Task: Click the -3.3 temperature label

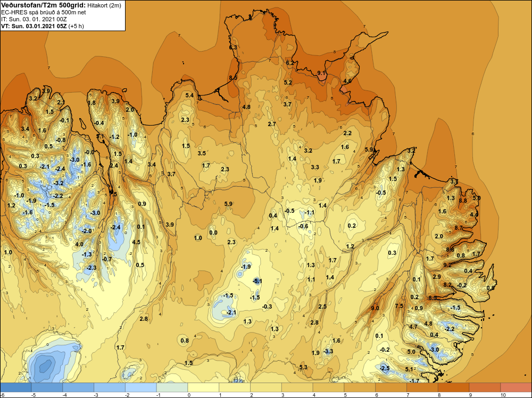Action: click(328, 352)
